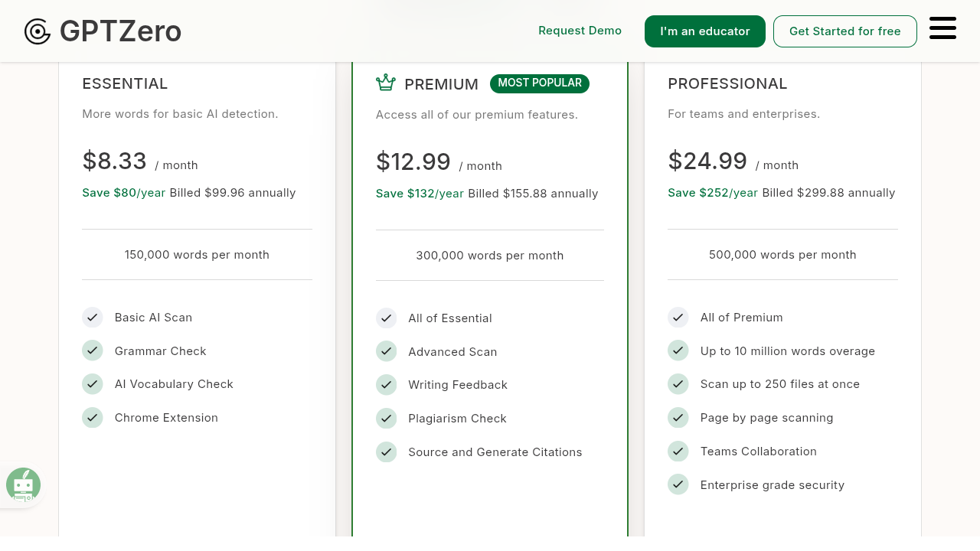
Task: Click the Plagiarism Check label
Action: coord(457,419)
